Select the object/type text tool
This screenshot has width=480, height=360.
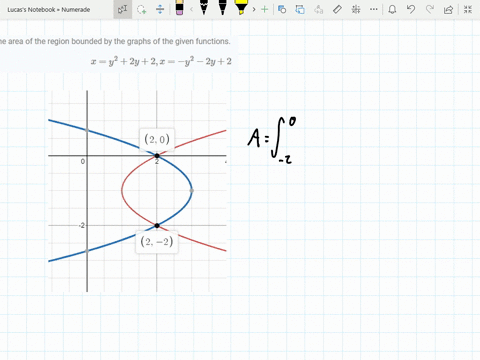122,9
